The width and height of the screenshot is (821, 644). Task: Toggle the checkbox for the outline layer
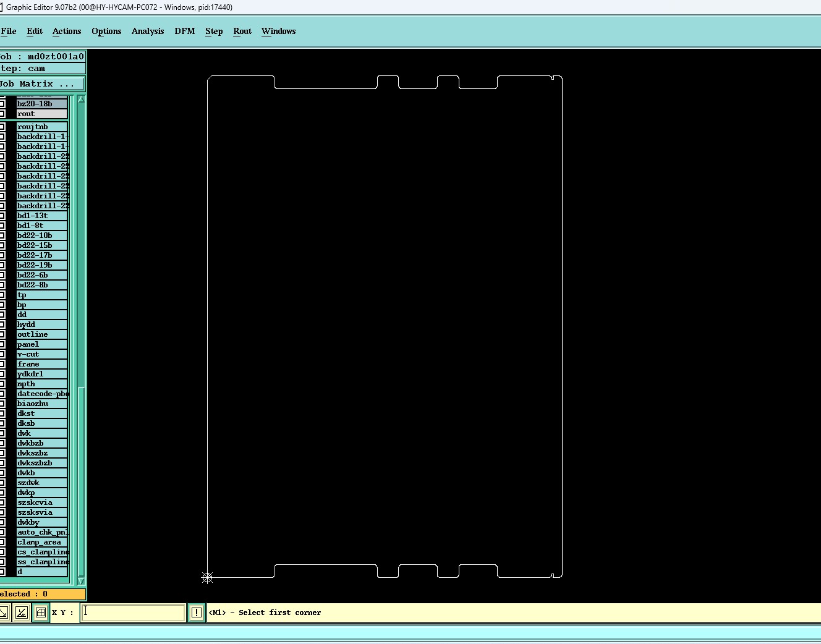[x=2, y=334]
